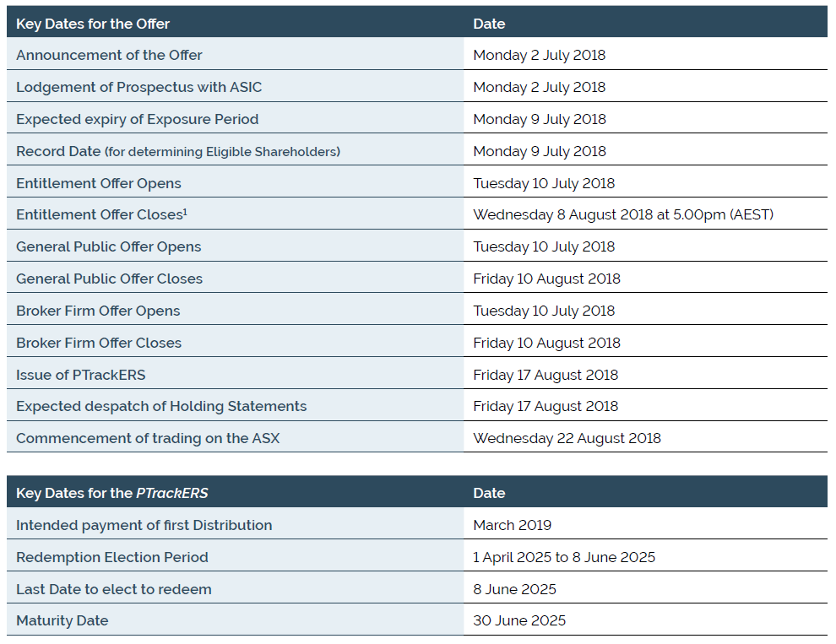Viewport: 836px width, 644px height.
Task: Click the 'Broker Firm Offer Closes' label
Action: (x=99, y=343)
